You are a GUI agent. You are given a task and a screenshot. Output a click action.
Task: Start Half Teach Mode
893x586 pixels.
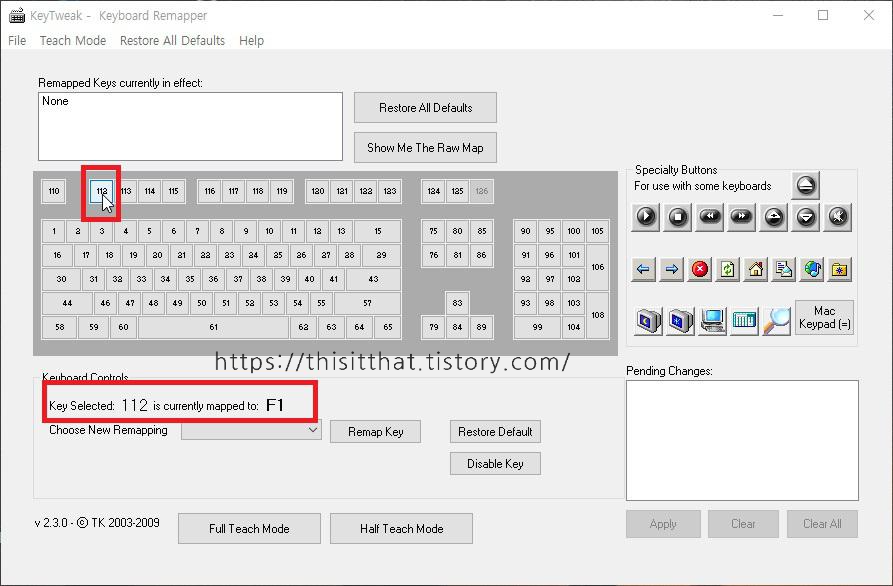[401, 528]
